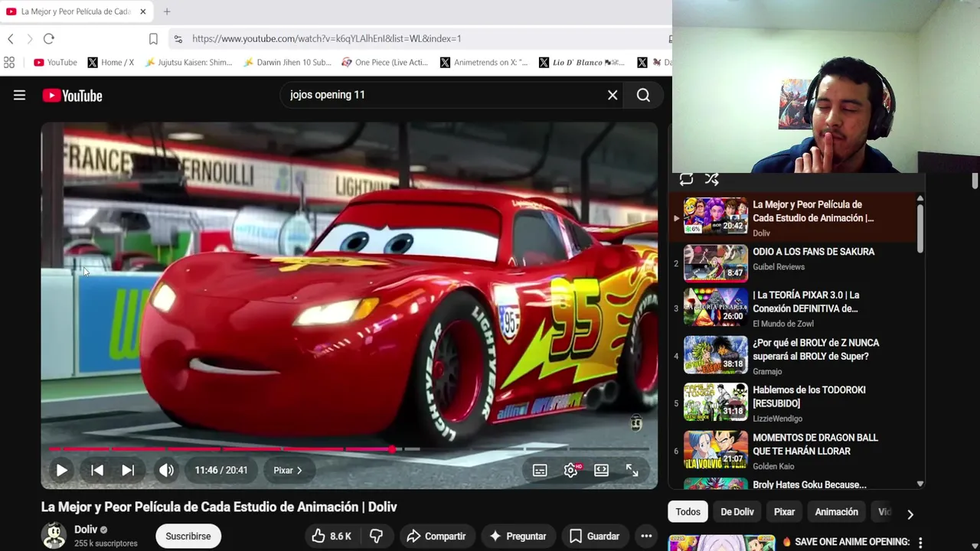Mute the video volume

[166, 470]
